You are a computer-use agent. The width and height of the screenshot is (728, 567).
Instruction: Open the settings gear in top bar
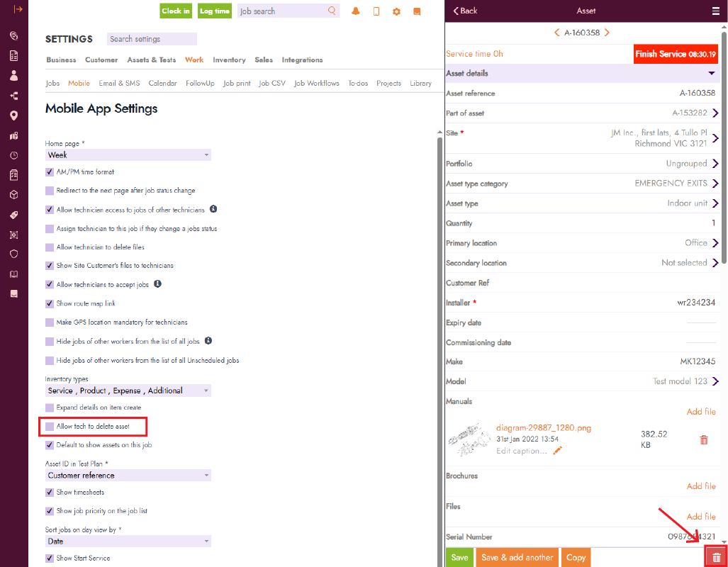click(x=396, y=11)
